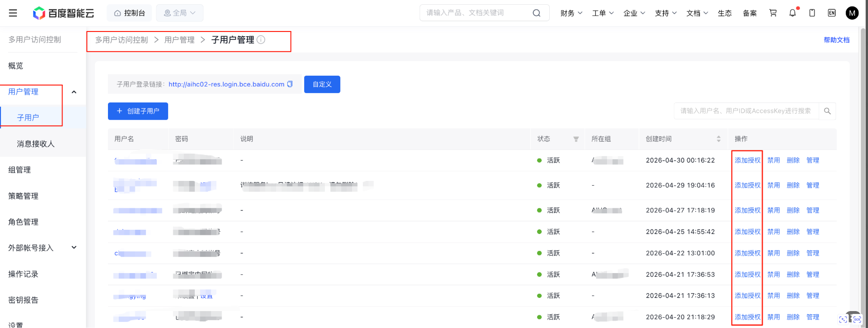Viewport: 868px width, 328px height.
Task: Click the 设置 link in the 17:36:13 row
Action: coord(207,296)
